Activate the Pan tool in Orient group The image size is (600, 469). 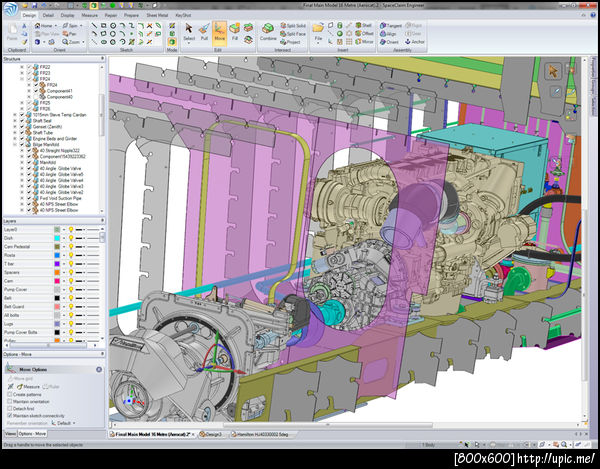(69, 34)
